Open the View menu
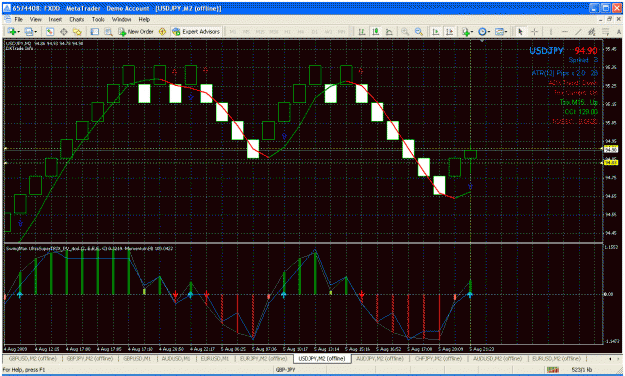 [x=35, y=19]
